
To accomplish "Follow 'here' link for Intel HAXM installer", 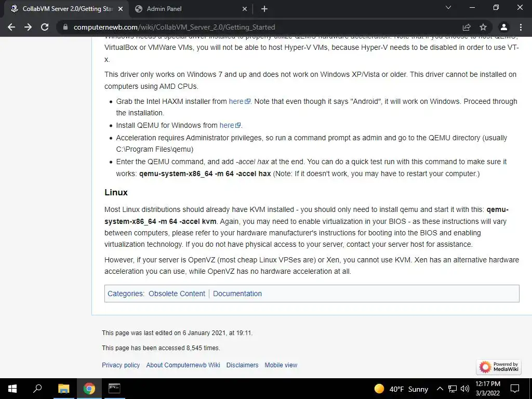I will coord(239,101).
